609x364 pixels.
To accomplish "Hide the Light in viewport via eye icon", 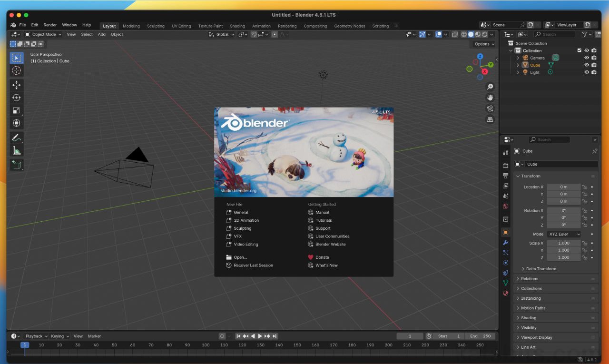I will [x=587, y=72].
